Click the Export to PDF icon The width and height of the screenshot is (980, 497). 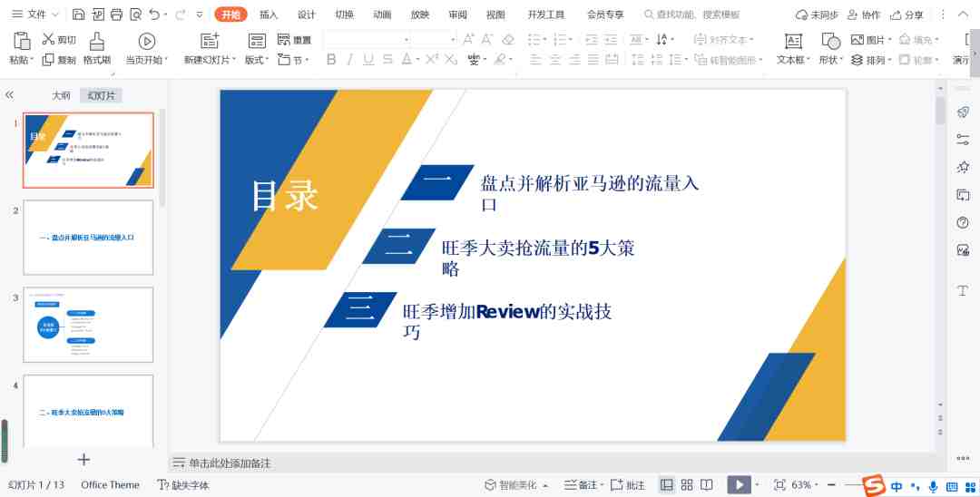(97, 15)
